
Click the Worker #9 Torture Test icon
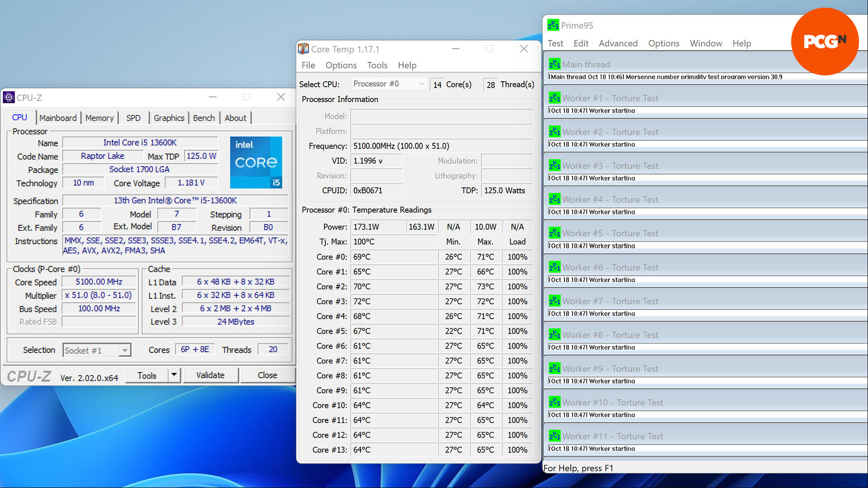(x=554, y=369)
